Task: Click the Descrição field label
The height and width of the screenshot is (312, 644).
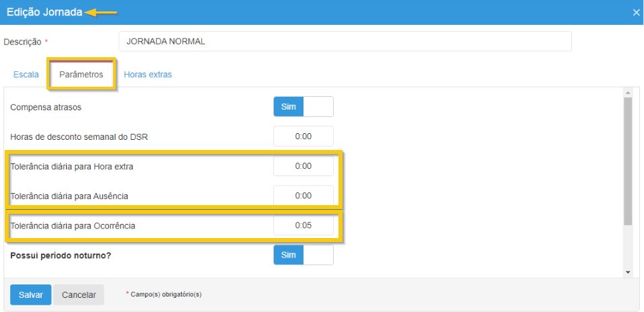Action: coord(23,42)
